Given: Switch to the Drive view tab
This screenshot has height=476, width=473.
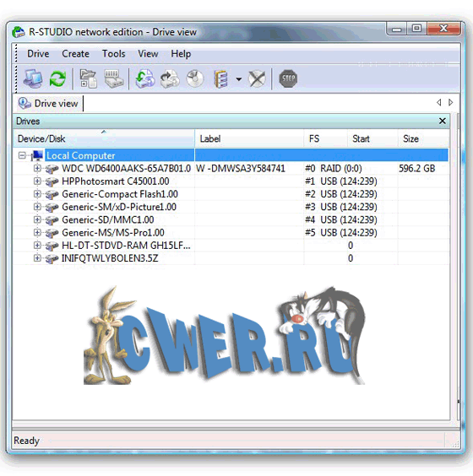Looking at the screenshot, I should pyautogui.click(x=49, y=104).
